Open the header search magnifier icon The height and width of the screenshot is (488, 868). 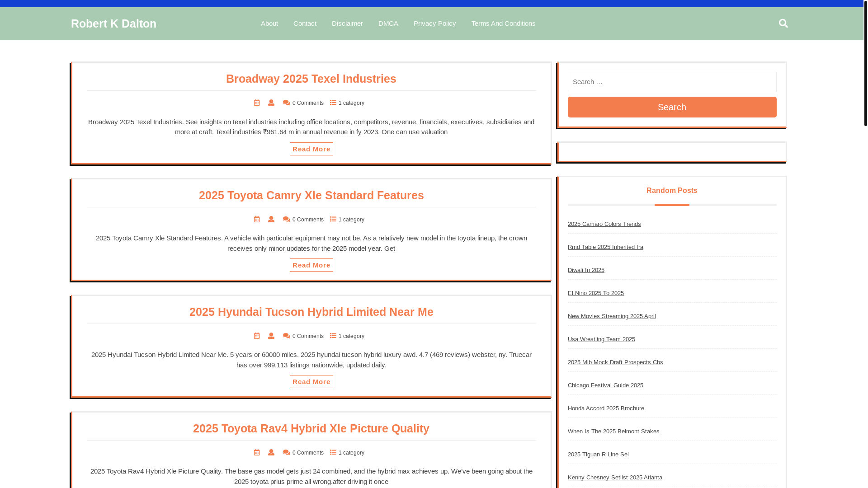tap(783, 23)
